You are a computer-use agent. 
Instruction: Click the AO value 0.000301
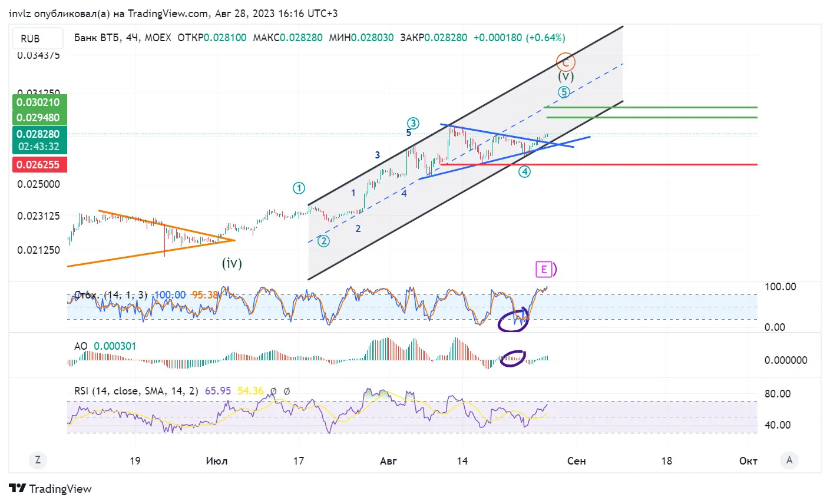point(115,346)
